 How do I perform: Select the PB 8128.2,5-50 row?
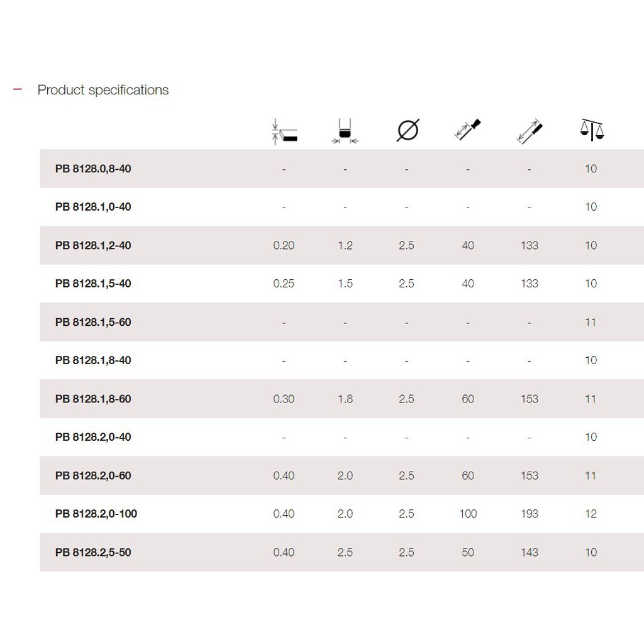pos(341,552)
